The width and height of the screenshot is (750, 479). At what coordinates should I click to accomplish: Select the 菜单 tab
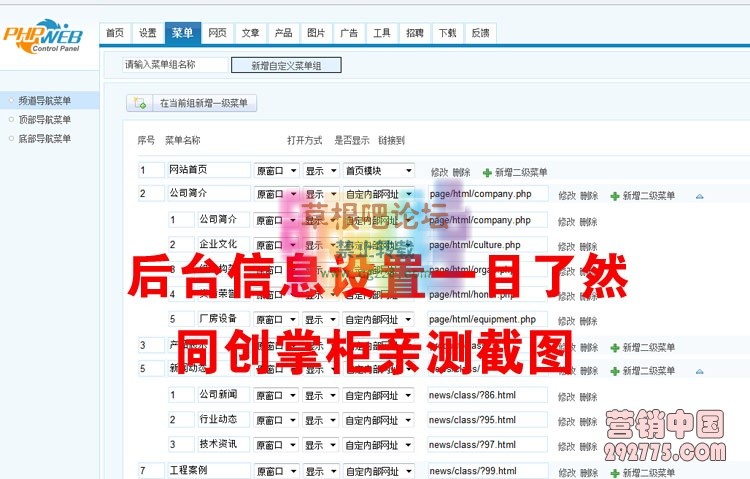click(183, 33)
